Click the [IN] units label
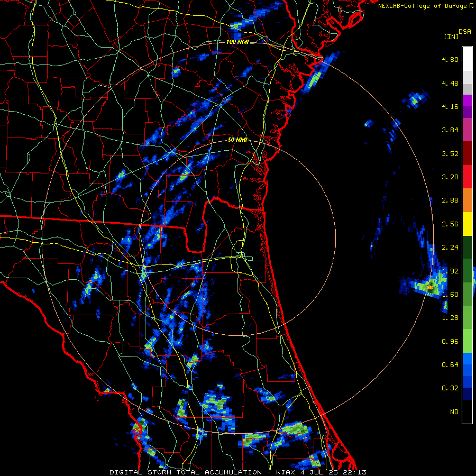This screenshot has height=476, width=476. point(451,36)
